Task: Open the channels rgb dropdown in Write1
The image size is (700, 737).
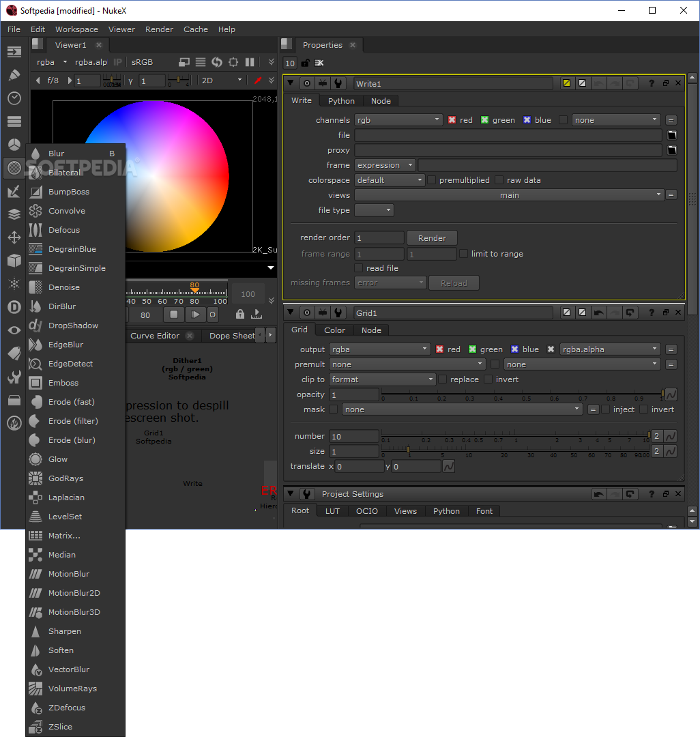Action: tap(398, 120)
